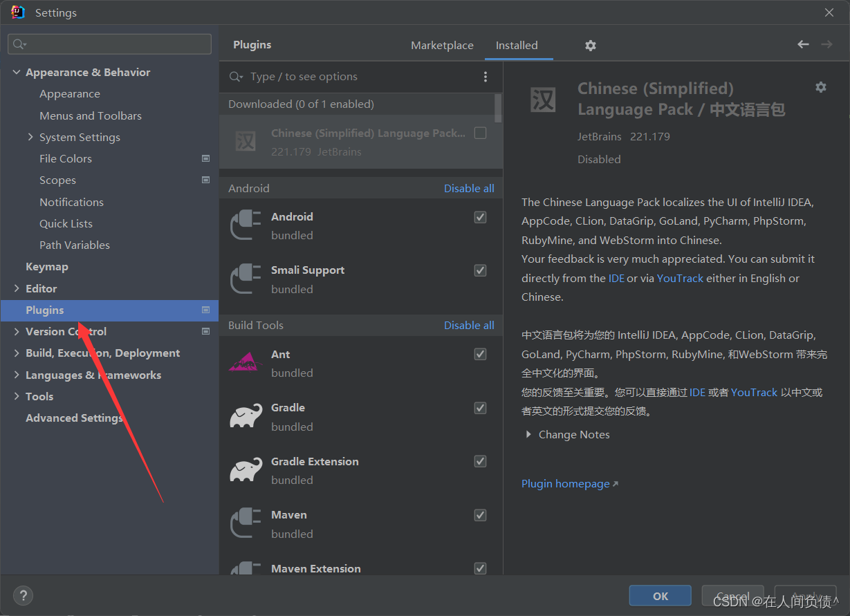Click the IDE link in English description
The height and width of the screenshot is (616, 850).
click(x=616, y=278)
